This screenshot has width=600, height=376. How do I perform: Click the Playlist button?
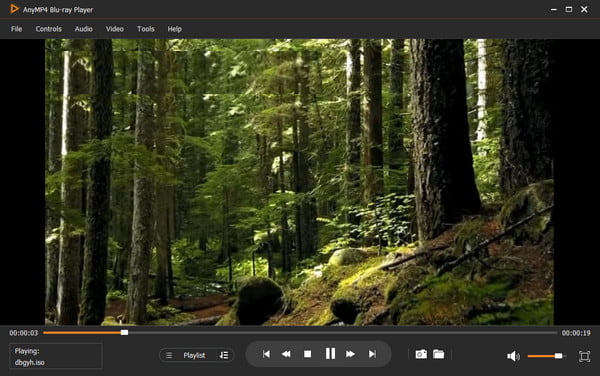[x=194, y=355]
